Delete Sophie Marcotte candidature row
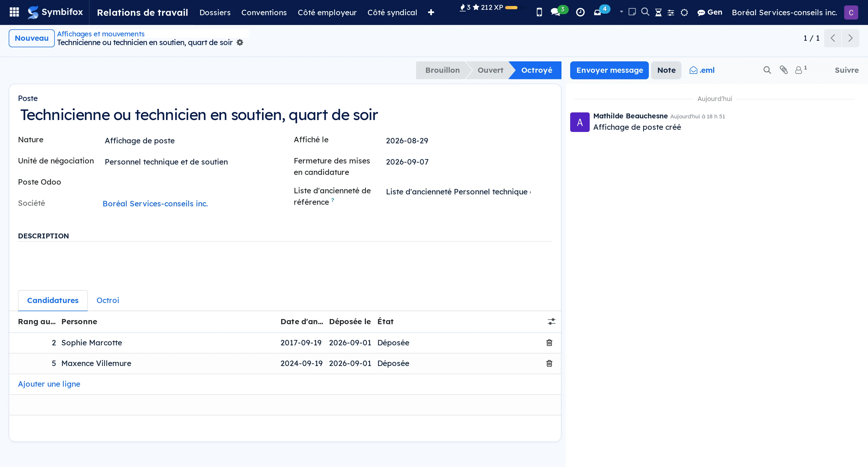This screenshot has height=467, width=868. (549, 343)
